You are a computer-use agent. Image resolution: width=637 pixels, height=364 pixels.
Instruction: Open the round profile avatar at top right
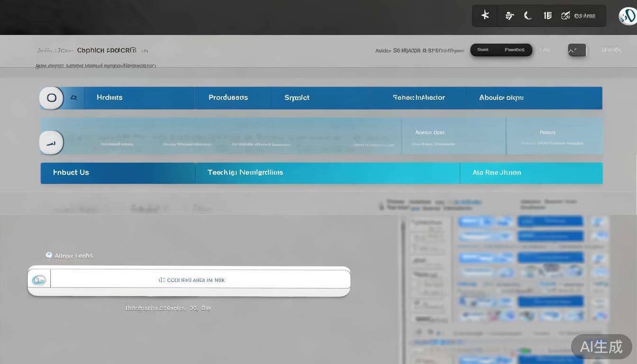628,16
